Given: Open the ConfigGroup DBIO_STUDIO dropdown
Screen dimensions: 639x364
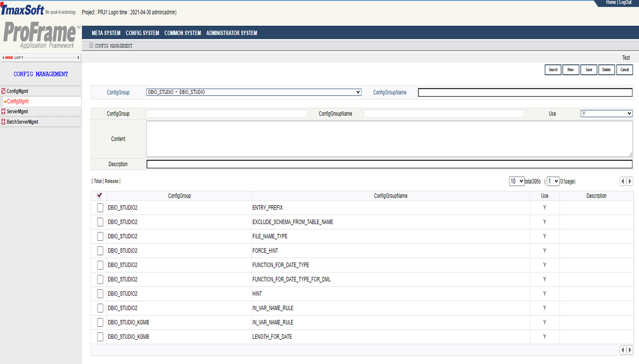Looking at the screenshot, I should click(254, 92).
